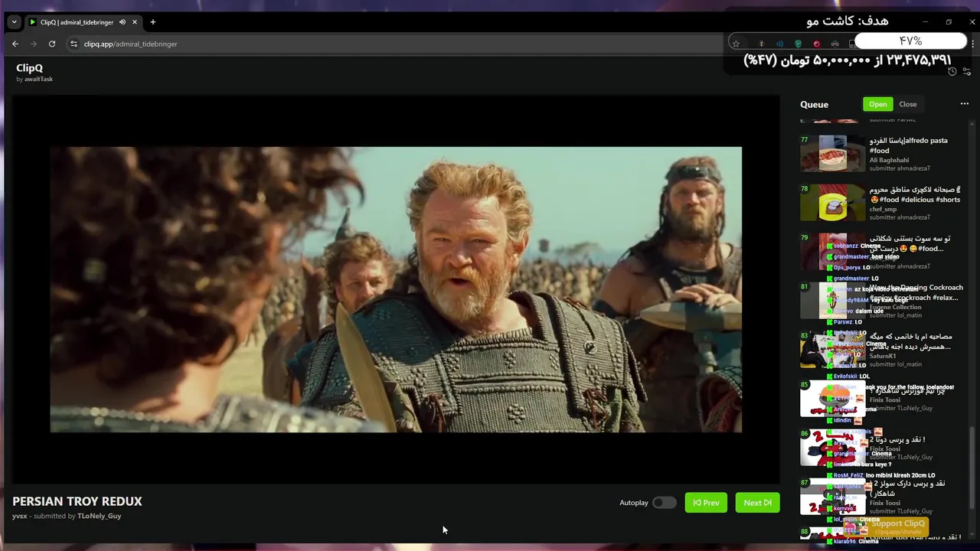Go to the previous clip with Prev
Image resolution: width=980 pixels, height=551 pixels.
(x=706, y=503)
